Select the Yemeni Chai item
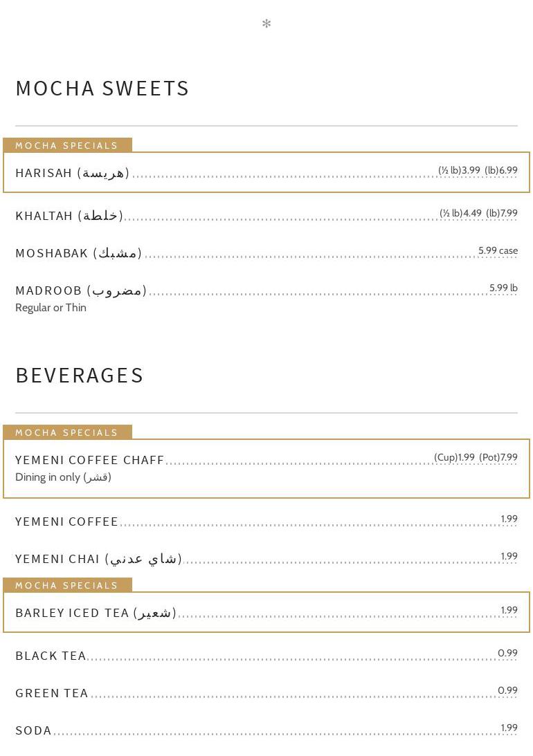 (x=98, y=559)
